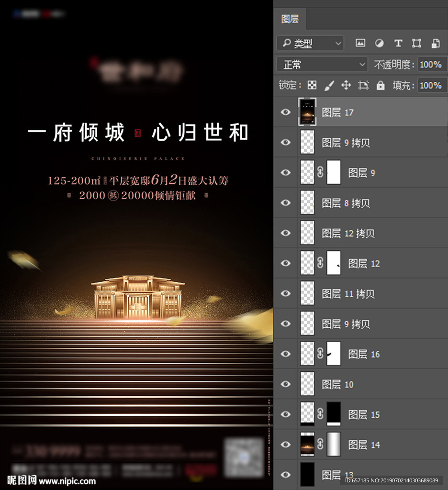The height and width of the screenshot is (490, 448).
Task: Click the fill 100% value field
Action: [x=432, y=85]
